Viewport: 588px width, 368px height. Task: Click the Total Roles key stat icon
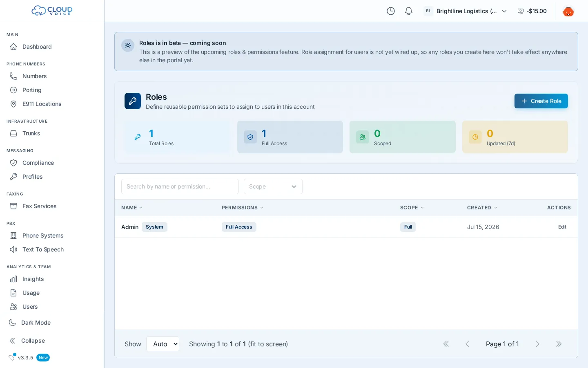[138, 137]
